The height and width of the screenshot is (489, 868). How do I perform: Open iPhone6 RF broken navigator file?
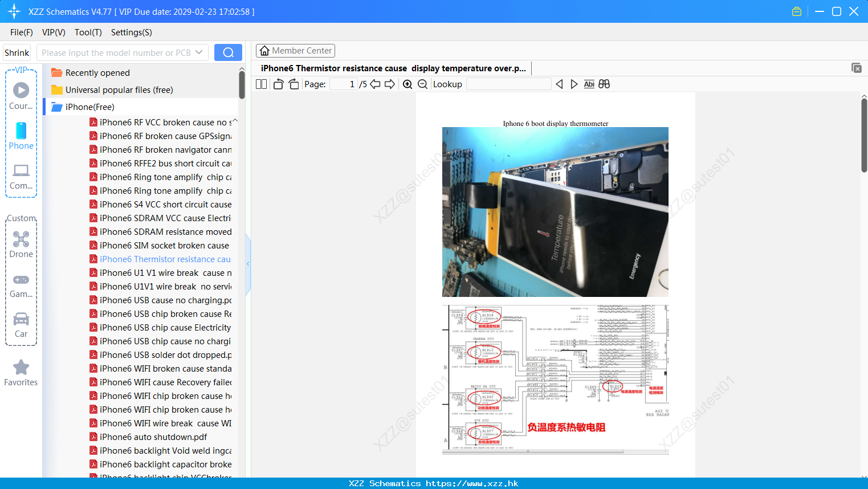pyautogui.click(x=161, y=150)
